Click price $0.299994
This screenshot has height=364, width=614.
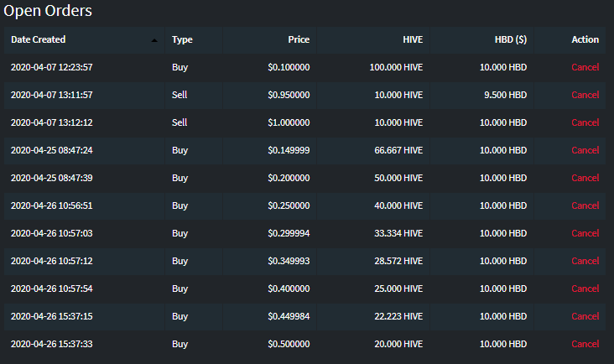[x=289, y=233]
